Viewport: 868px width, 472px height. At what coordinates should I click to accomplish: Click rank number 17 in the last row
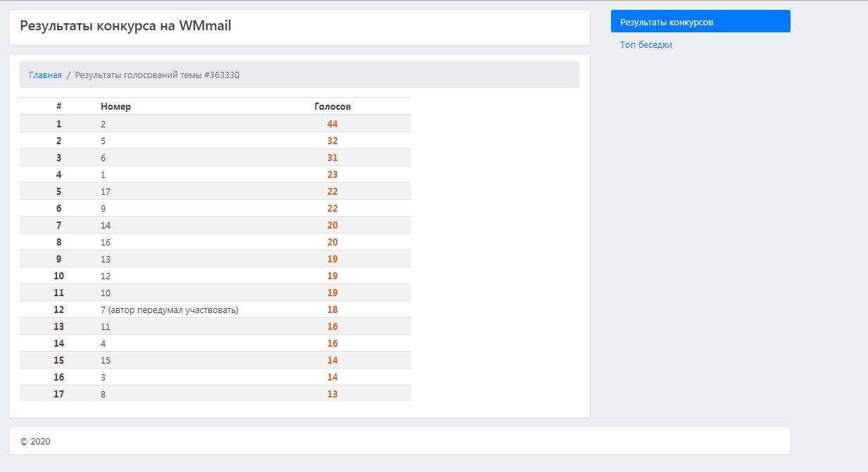tap(58, 394)
